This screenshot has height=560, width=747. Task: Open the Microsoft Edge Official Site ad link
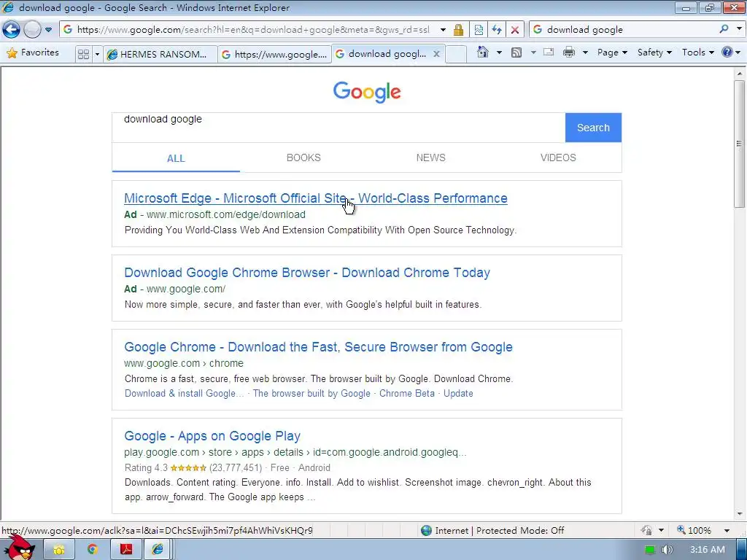click(316, 198)
